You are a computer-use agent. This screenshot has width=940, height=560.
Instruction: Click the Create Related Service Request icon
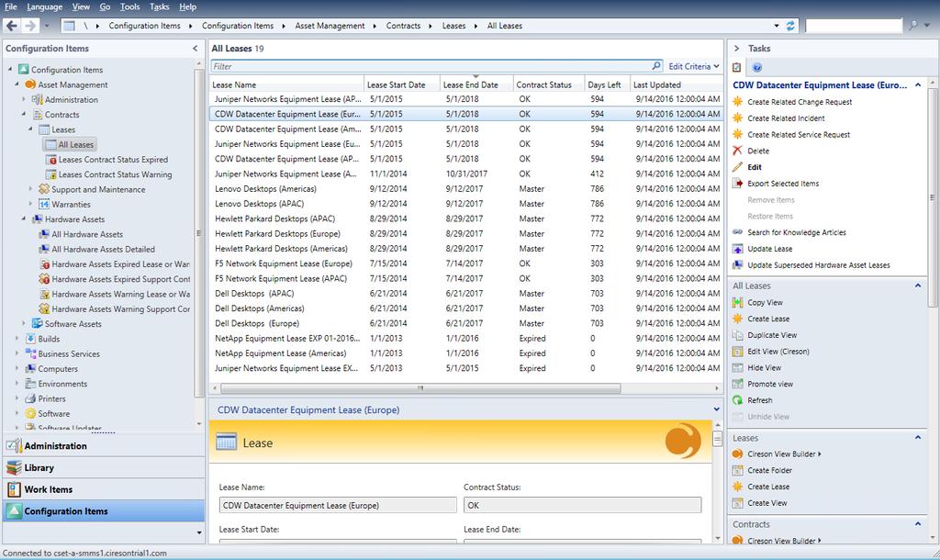(x=737, y=134)
